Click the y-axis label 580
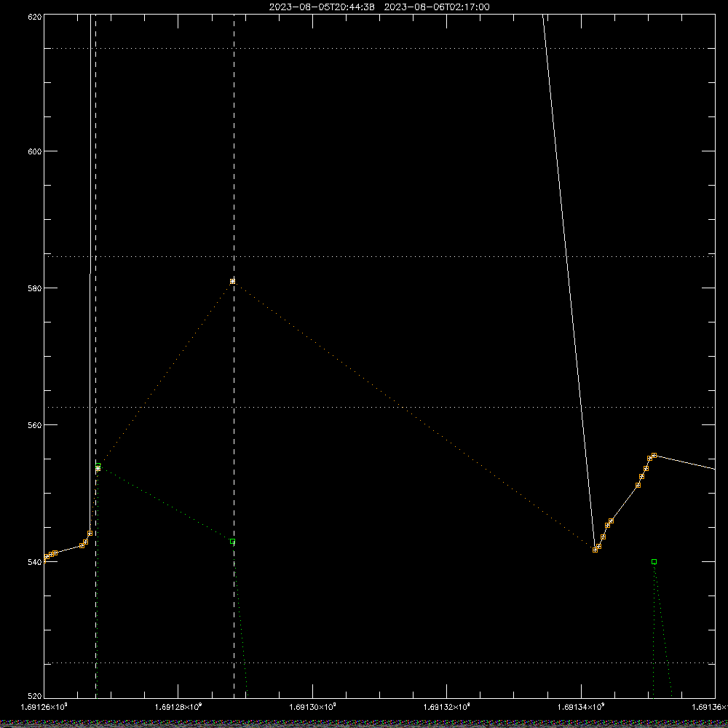The image size is (728, 728). click(x=35, y=288)
